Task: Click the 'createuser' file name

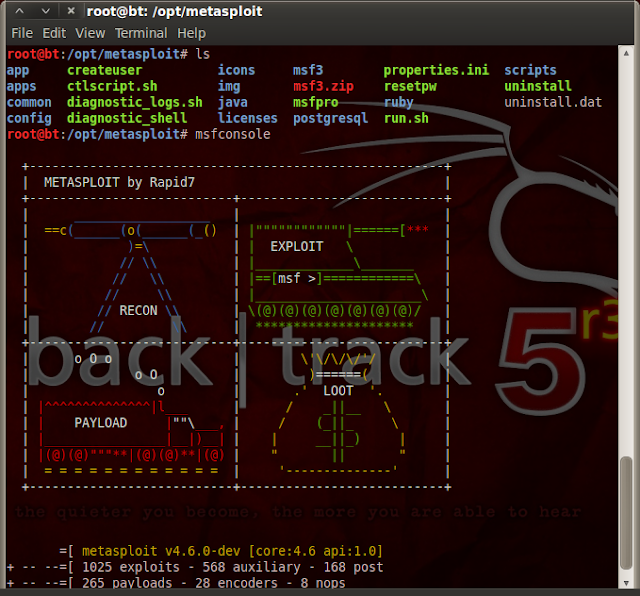Action: (x=105, y=70)
